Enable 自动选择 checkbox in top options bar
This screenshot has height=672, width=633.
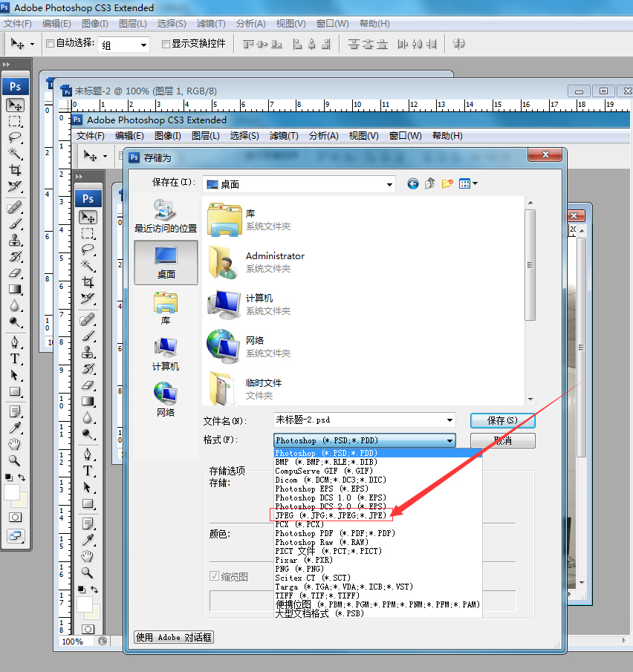point(51,44)
